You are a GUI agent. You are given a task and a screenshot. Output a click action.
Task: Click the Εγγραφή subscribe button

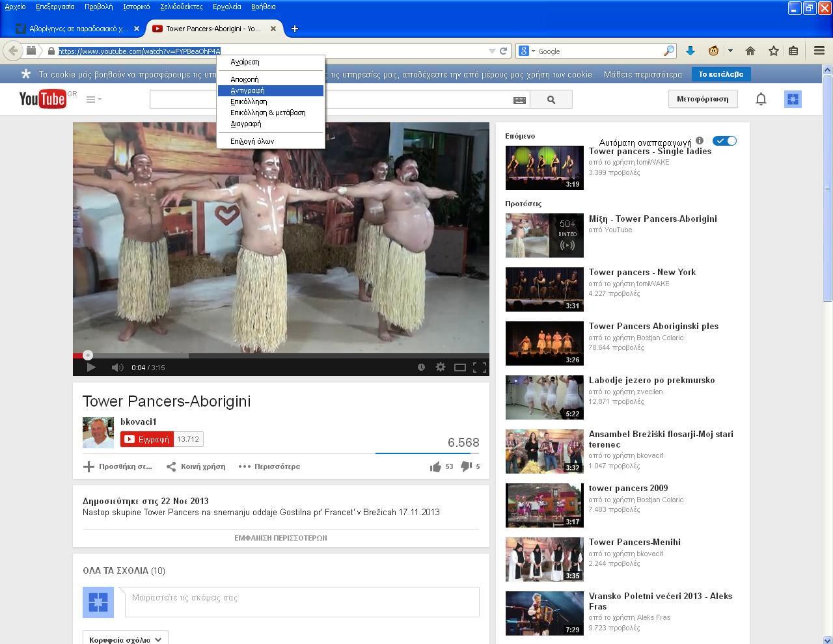(x=147, y=439)
